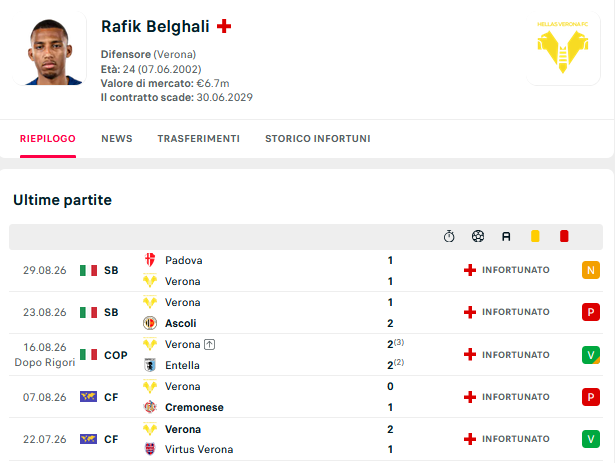Open the Verona vs Entella cup match
615x463 pixels.
click(306, 355)
